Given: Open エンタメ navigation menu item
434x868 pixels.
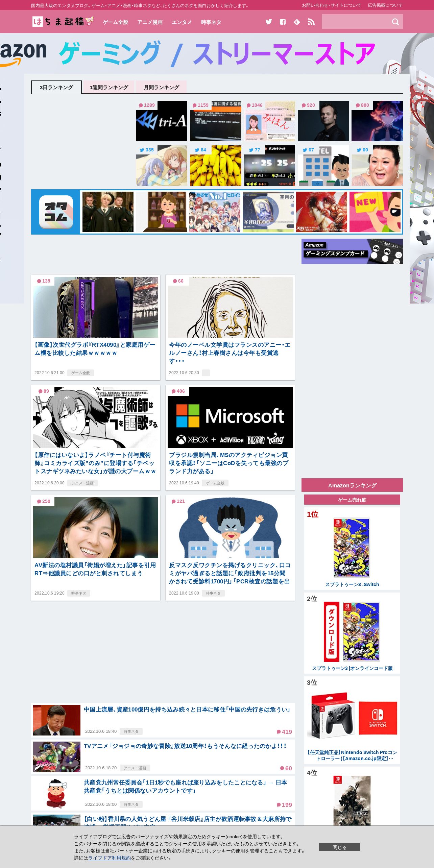Looking at the screenshot, I should point(182,22).
